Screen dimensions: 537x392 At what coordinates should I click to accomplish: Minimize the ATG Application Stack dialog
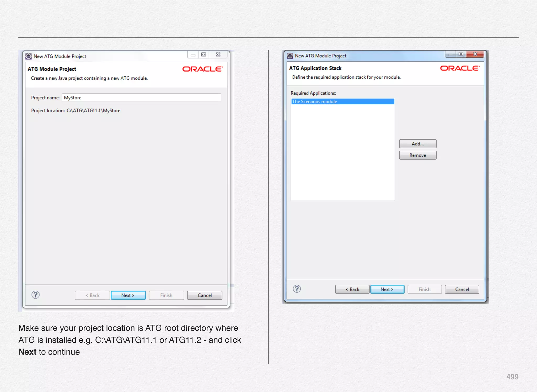click(x=450, y=54)
